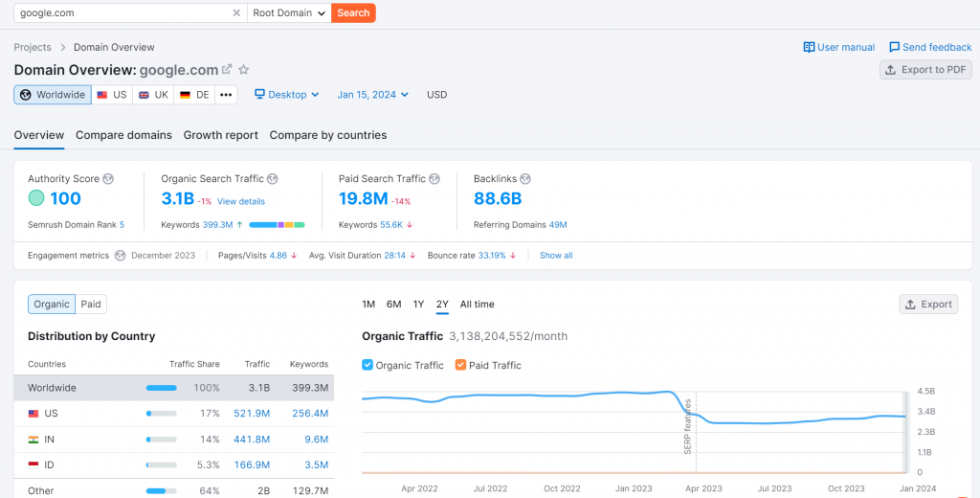Go to Projects breadcrumb
This screenshot has height=498, width=980.
pos(33,47)
